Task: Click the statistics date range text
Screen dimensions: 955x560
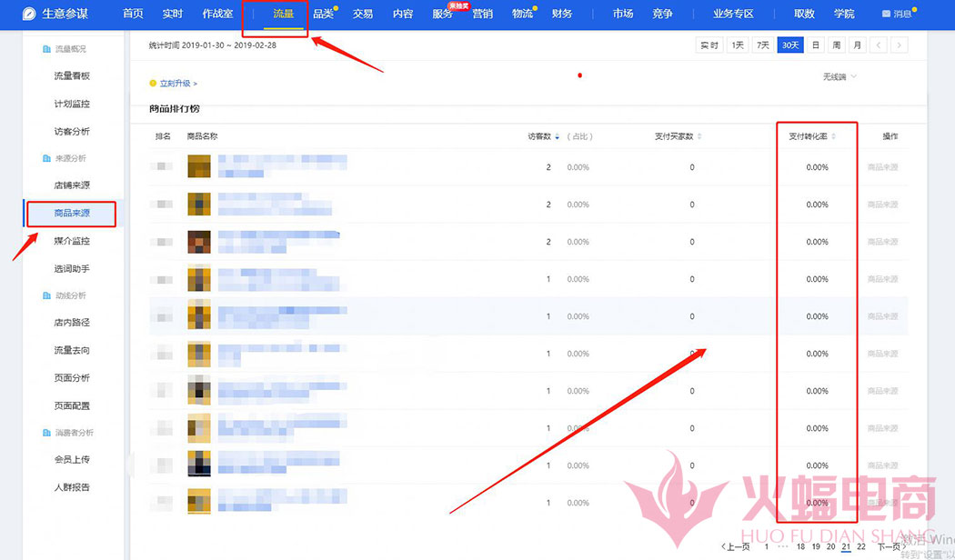Action: coord(213,45)
